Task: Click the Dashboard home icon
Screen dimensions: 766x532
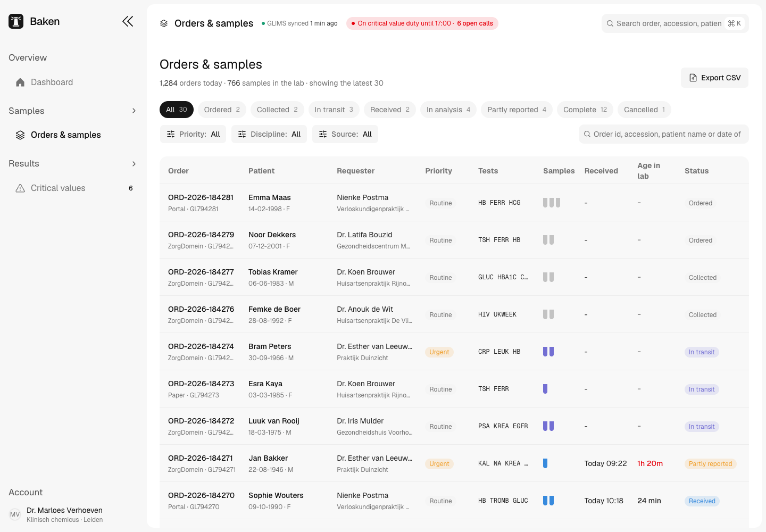Action: point(20,82)
